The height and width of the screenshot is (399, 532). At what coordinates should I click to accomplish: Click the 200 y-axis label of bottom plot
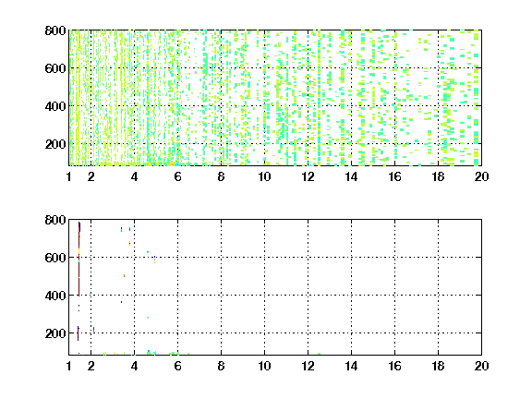[x=55, y=333]
